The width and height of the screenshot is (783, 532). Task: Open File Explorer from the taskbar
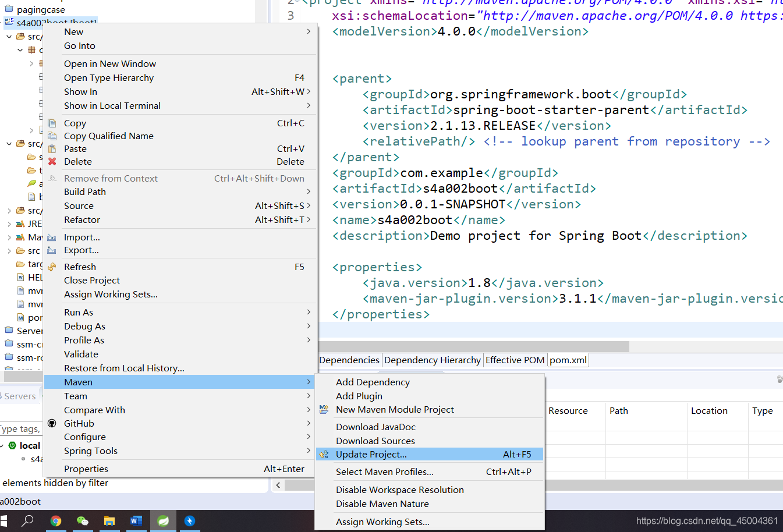[x=109, y=521]
